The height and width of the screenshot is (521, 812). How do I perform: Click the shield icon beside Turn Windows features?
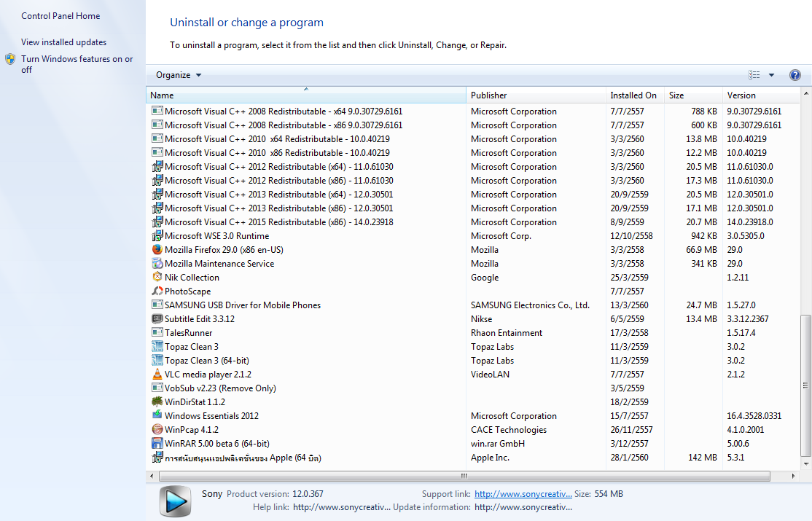(10, 59)
